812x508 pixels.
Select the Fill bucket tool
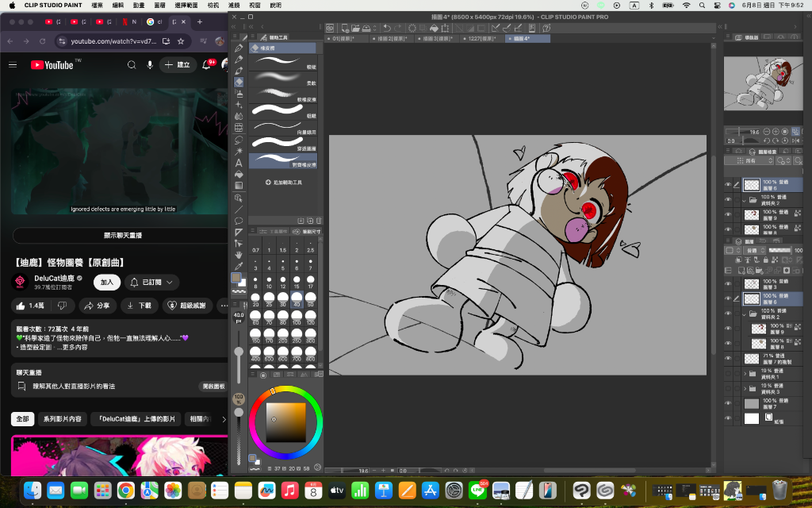pyautogui.click(x=239, y=174)
